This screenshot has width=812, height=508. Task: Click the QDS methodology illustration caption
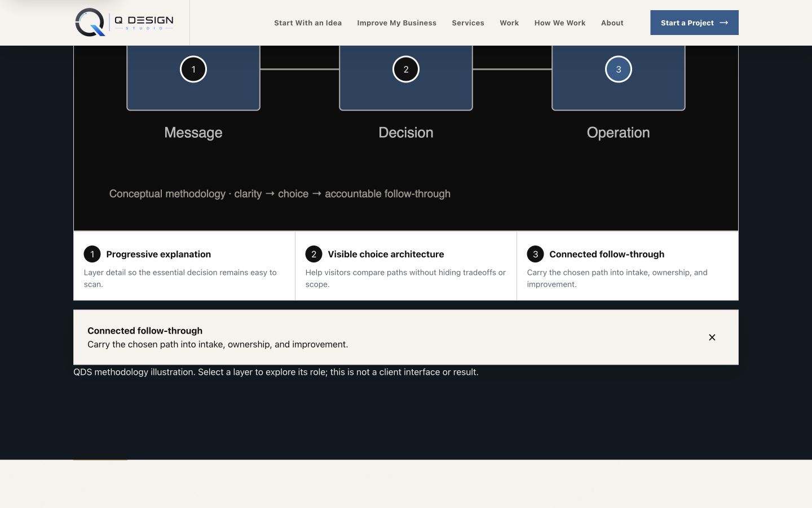coord(276,372)
